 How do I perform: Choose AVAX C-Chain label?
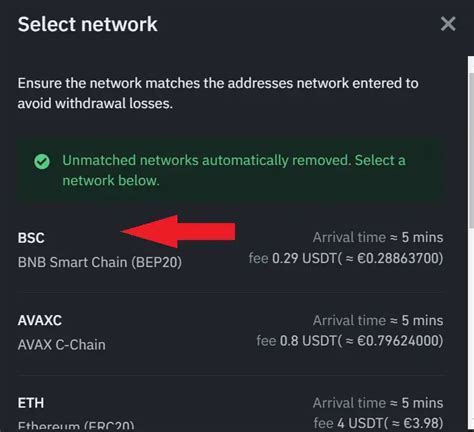pos(62,345)
